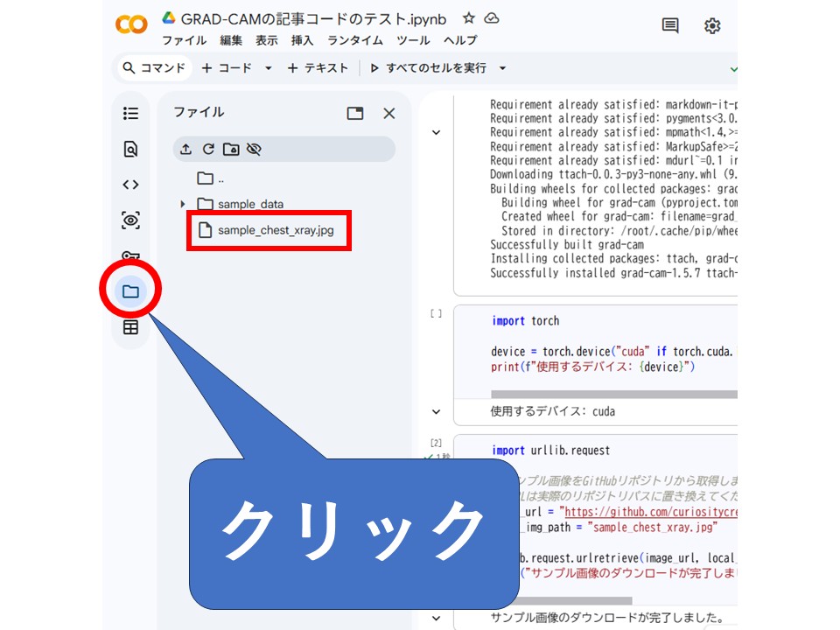840x630 pixels.
Task: Star the notebook
Action: point(469,18)
